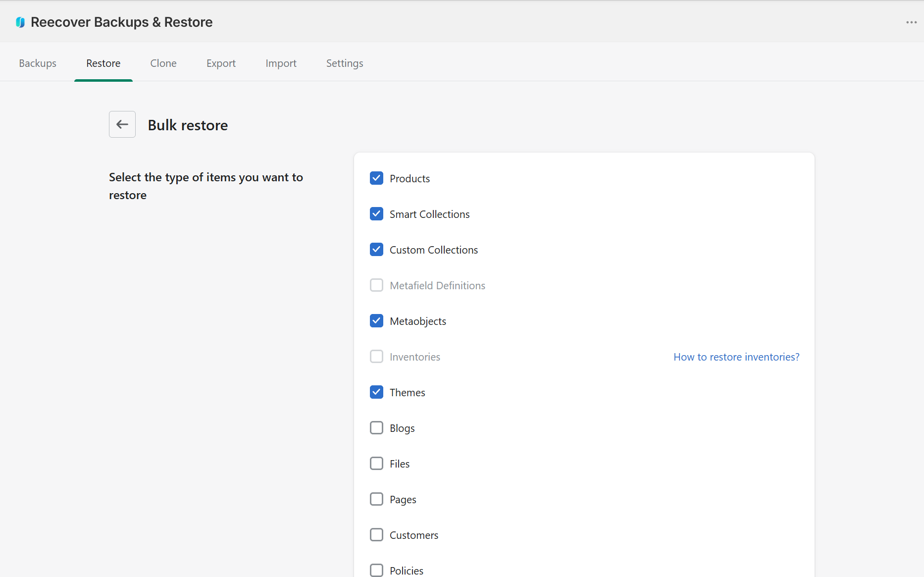Image resolution: width=924 pixels, height=577 pixels.
Task: Tick the Customers checkbox
Action: tap(376, 535)
